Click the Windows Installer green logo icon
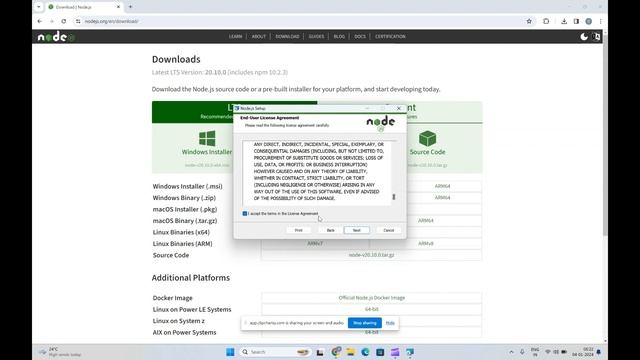The width and height of the screenshot is (640, 360). click(x=207, y=138)
